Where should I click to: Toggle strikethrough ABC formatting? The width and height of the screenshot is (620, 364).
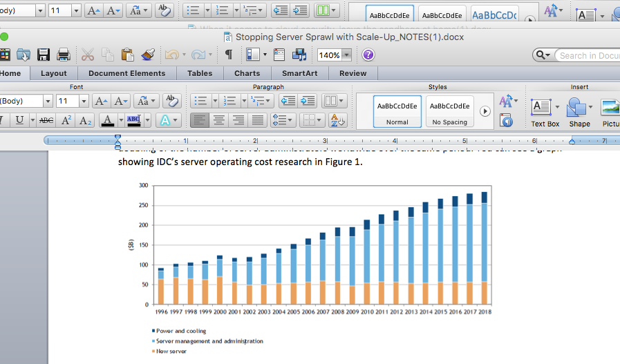pyautogui.click(x=46, y=120)
